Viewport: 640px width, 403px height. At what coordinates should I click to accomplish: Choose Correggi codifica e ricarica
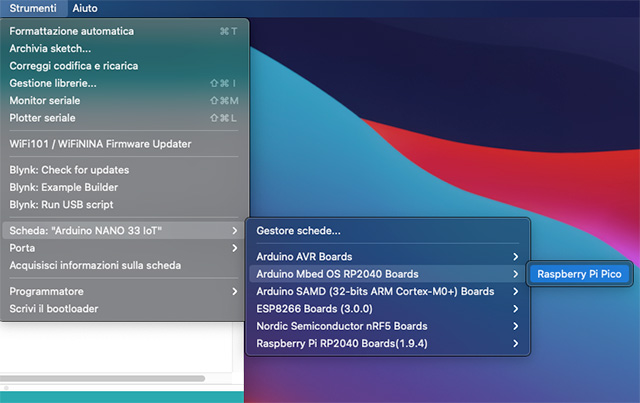[74, 65]
